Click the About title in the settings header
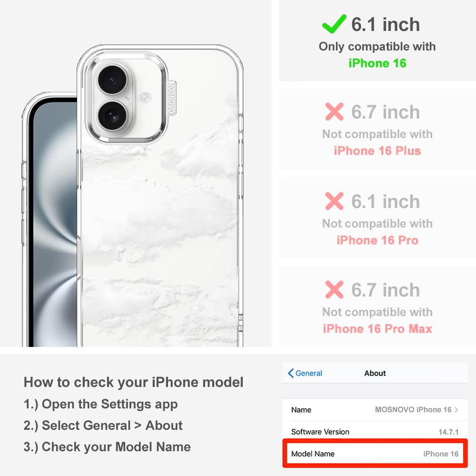The width and height of the screenshot is (476, 476). (375, 373)
